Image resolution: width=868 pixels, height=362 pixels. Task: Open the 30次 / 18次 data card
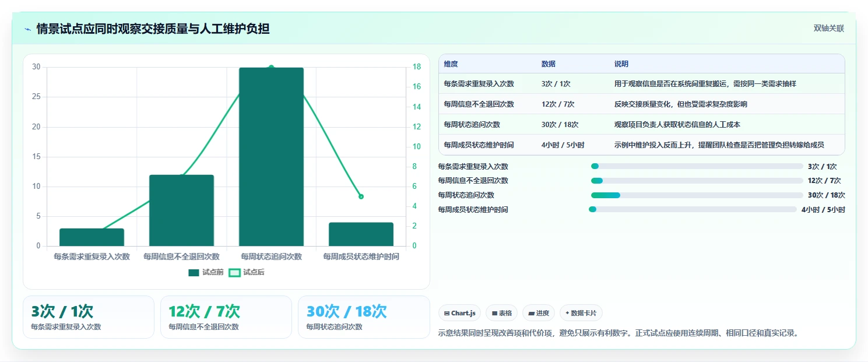(x=364, y=317)
